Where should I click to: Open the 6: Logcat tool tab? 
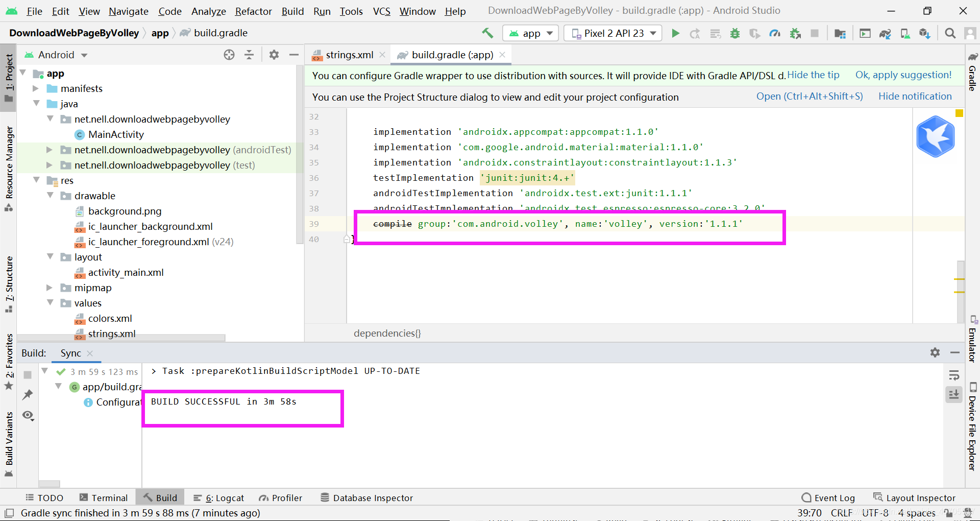coord(219,498)
